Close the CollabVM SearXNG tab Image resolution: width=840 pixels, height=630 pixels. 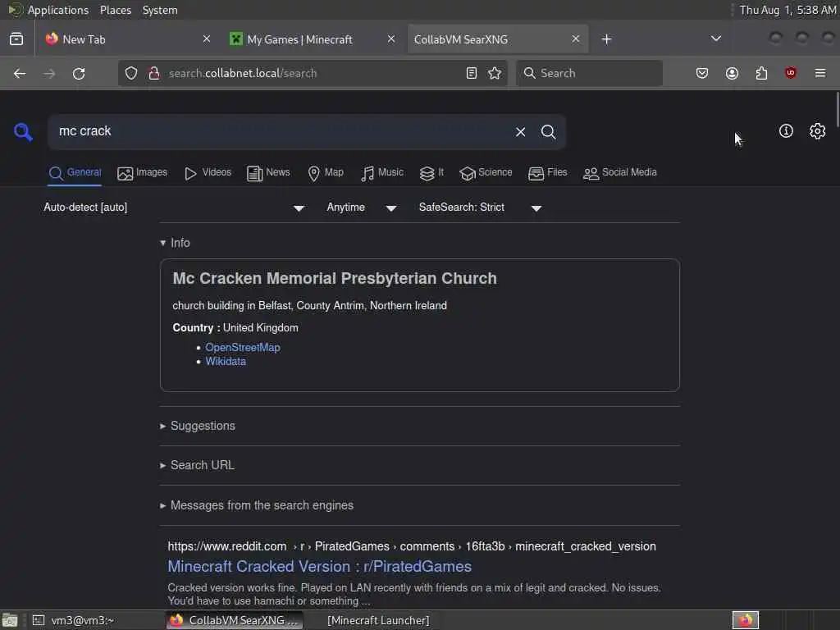pyautogui.click(x=575, y=39)
